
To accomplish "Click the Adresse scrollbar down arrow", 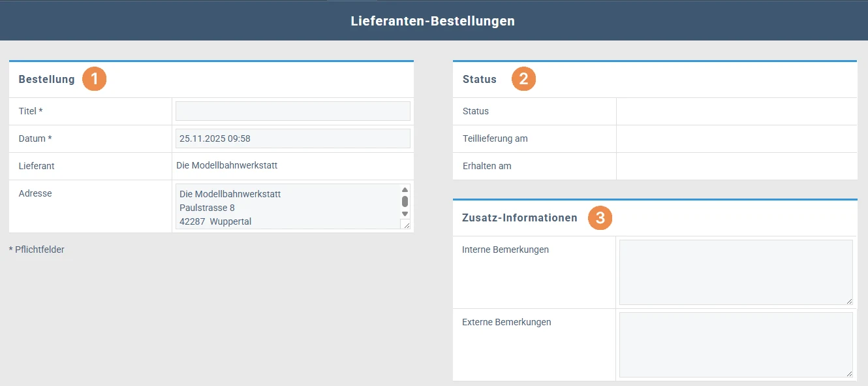I will [405, 214].
